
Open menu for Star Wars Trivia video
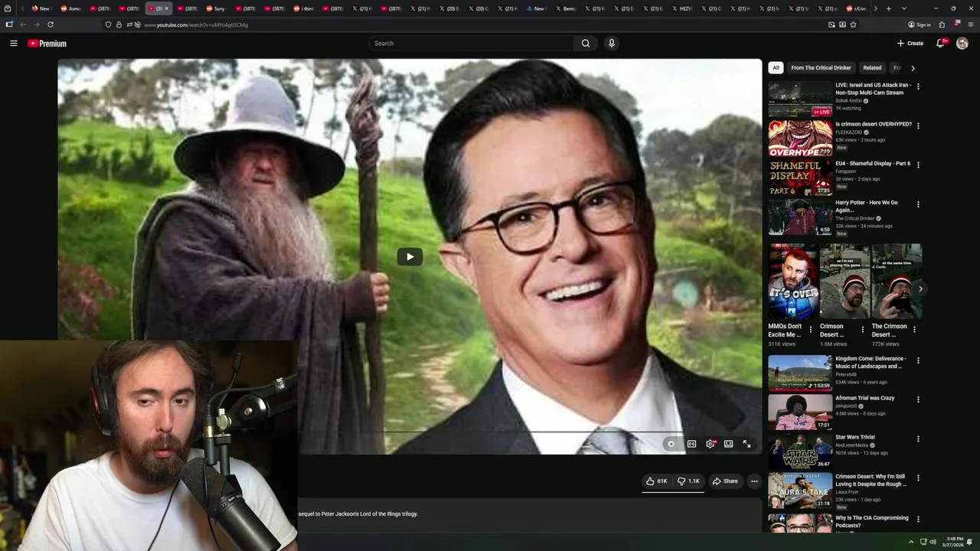click(x=918, y=439)
